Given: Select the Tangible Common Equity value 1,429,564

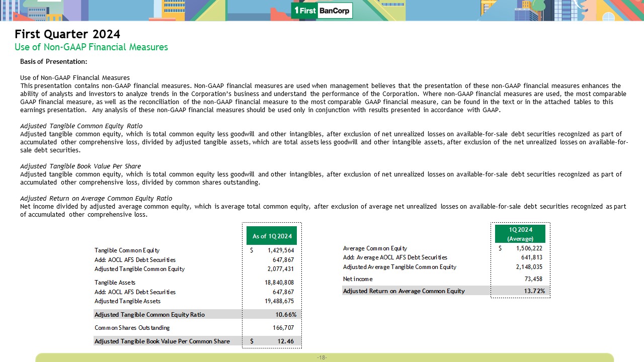Looking at the screenshot, I should coord(280,250).
